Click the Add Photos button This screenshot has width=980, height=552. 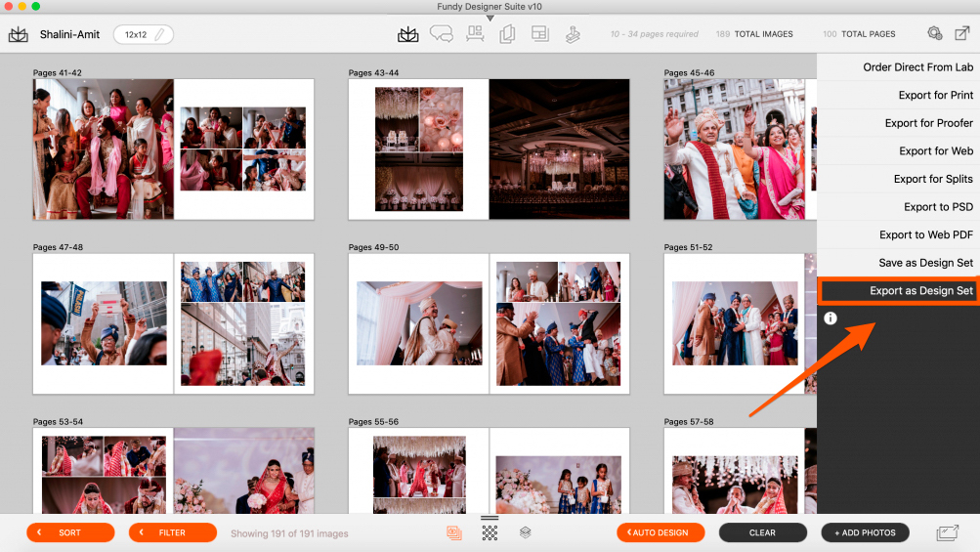click(x=865, y=532)
